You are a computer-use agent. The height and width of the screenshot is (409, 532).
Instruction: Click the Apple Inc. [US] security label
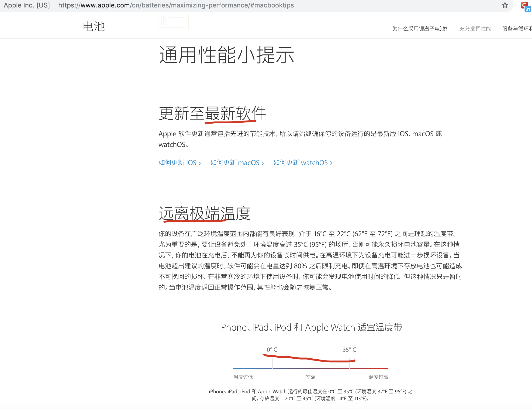tap(27, 5)
